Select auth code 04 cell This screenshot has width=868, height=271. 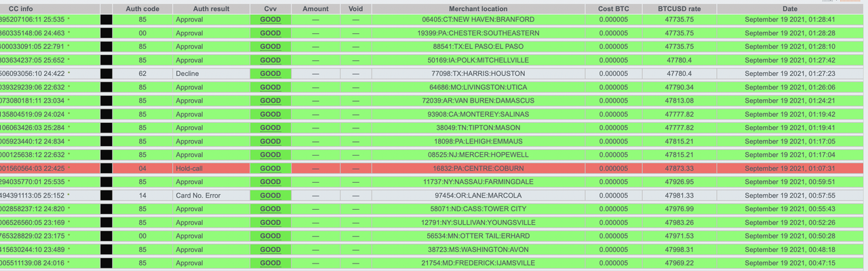click(142, 168)
